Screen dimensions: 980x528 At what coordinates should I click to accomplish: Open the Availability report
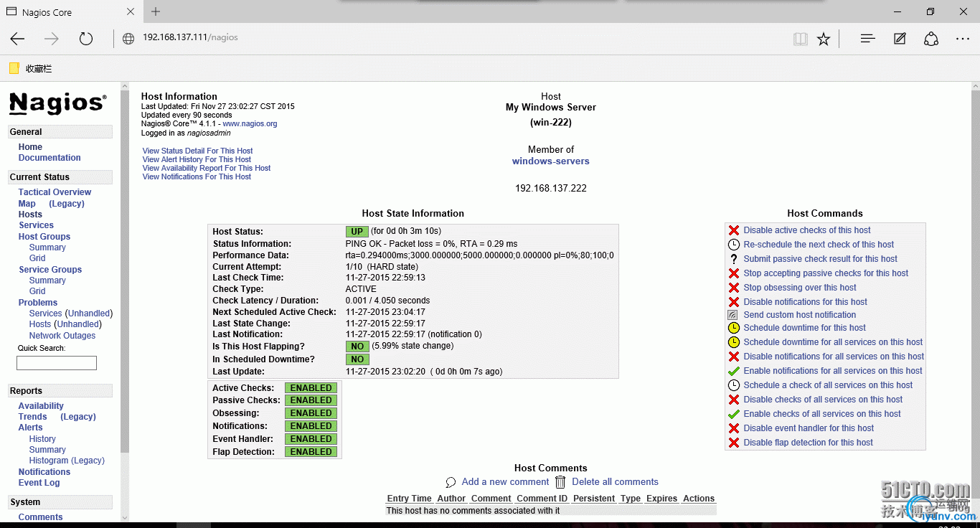(x=41, y=406)
